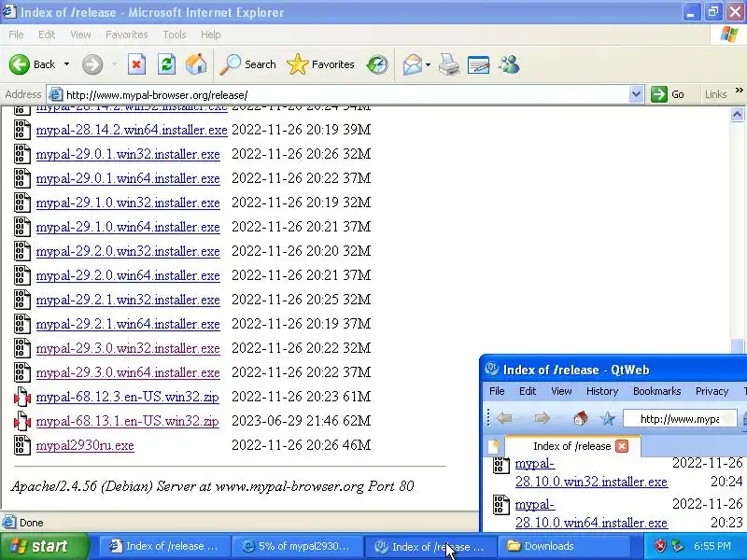Download mypal-29.2.1.win32.installer.exe
Screen dimensions: 747x560
(x=128, y=300)
